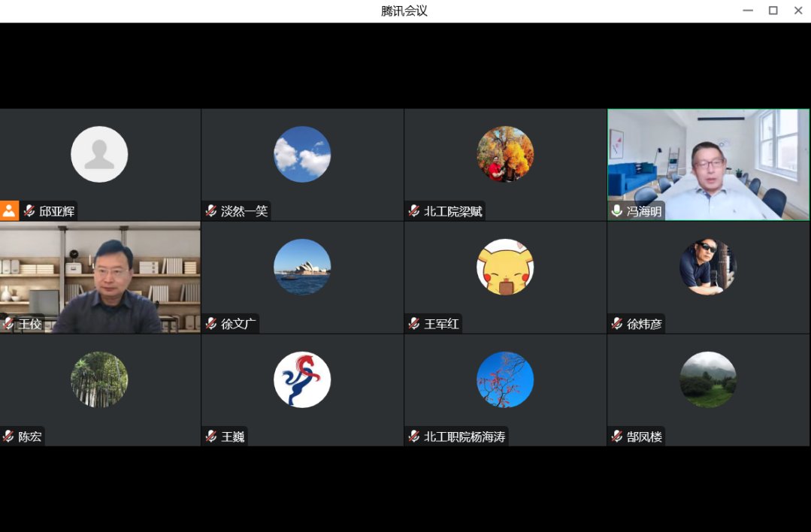Viewport: 811px width, 532px height.
Task: Click the Sydney Opera House avatar of 徐文广
Action: 302,267
